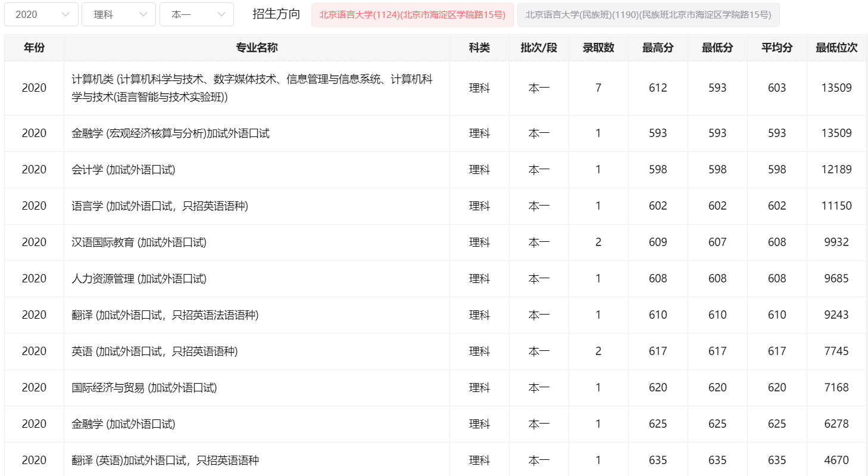The image size is (868, 476).
Task: Open the 本一 batch dropdown
Action: [x=196, y=14]
